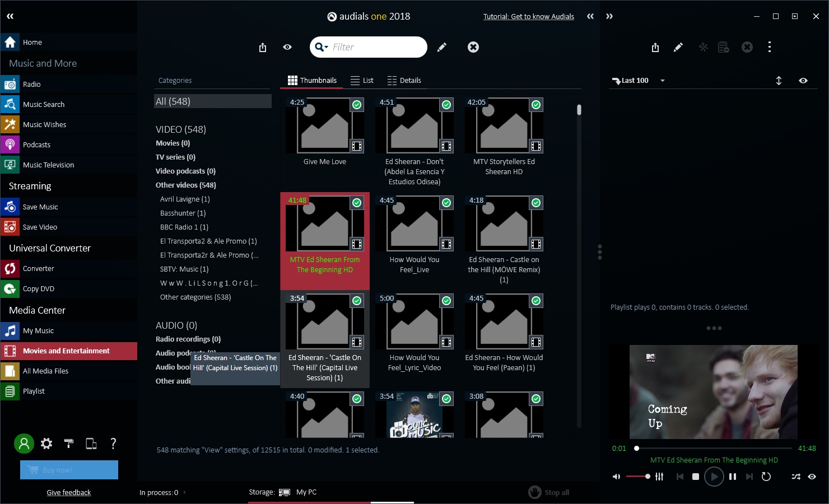Open the Get to know Audials tutorial link
Image resolution: width=829 pixels, height=504 pixels.
coord(529,16)
